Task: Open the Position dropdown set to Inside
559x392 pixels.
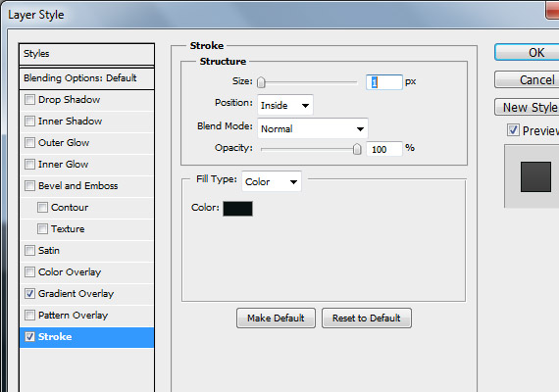Action: tap(285, 105)
